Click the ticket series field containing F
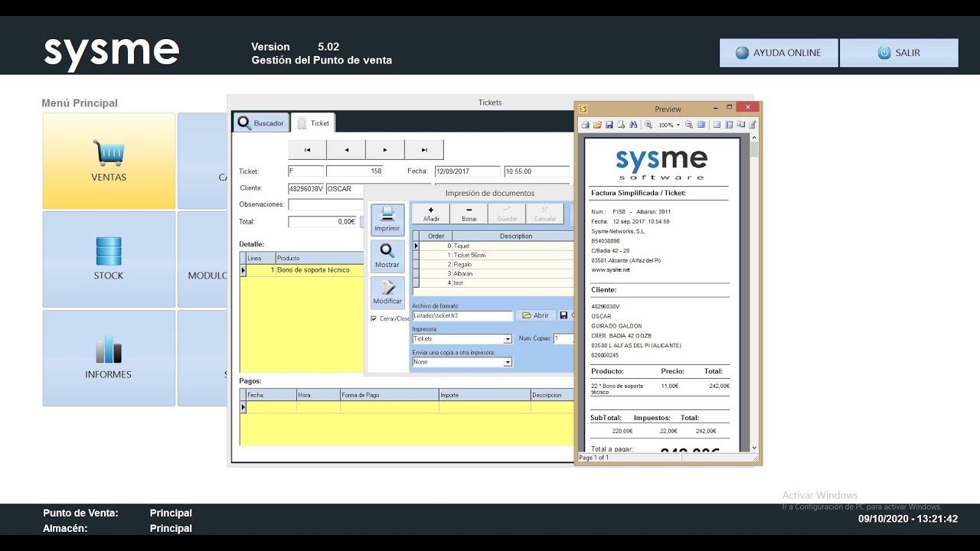 click(305, 171)
